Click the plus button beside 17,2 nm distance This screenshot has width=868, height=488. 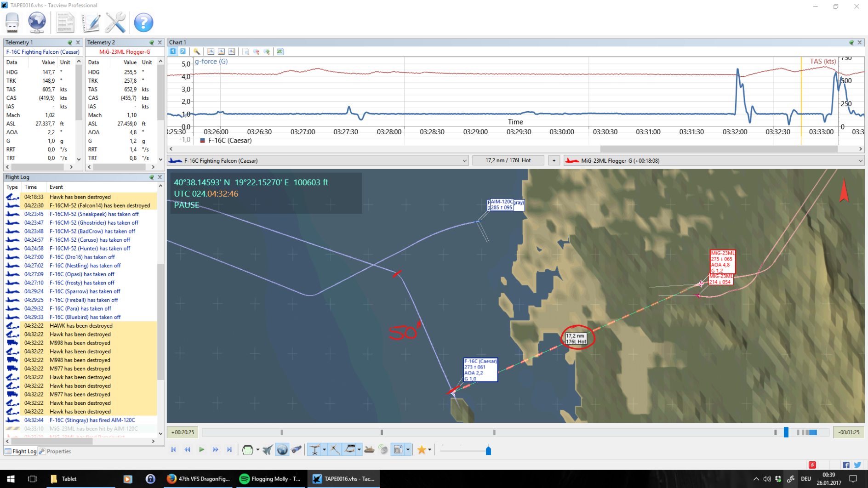click(554, 160)
